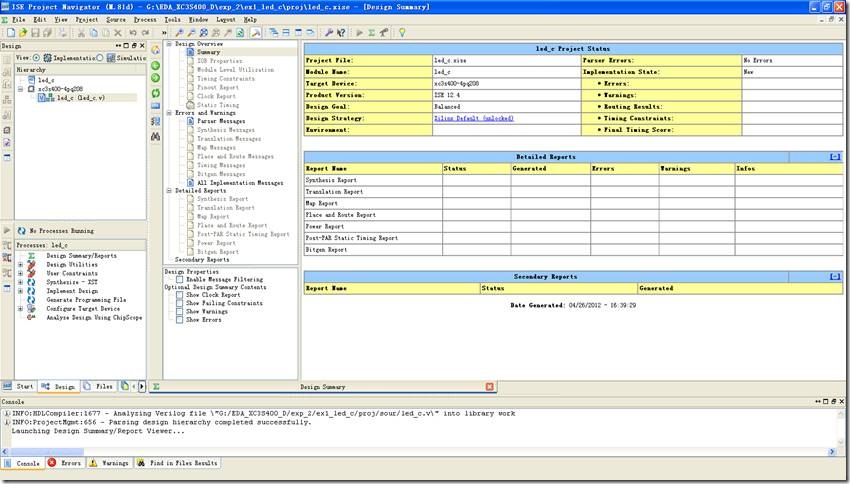The image size is (850, 484).
Task: Click the Save toolbar icon
Action: [x=34, y=33]
